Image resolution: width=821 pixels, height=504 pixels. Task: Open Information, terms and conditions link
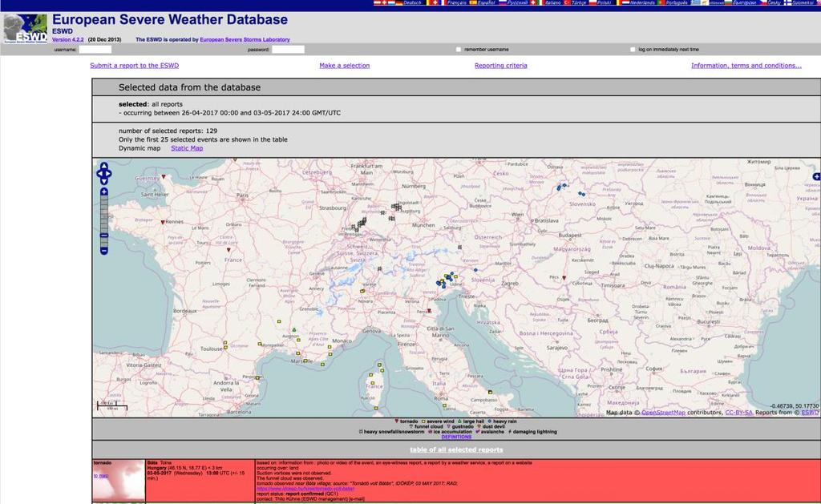[746, 66]
